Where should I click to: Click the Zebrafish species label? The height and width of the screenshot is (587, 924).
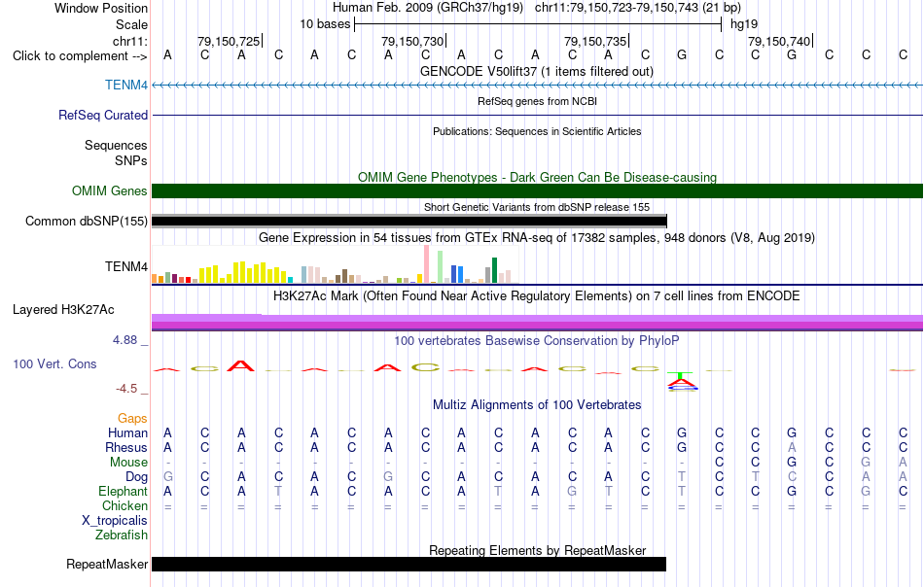[122, 535]
